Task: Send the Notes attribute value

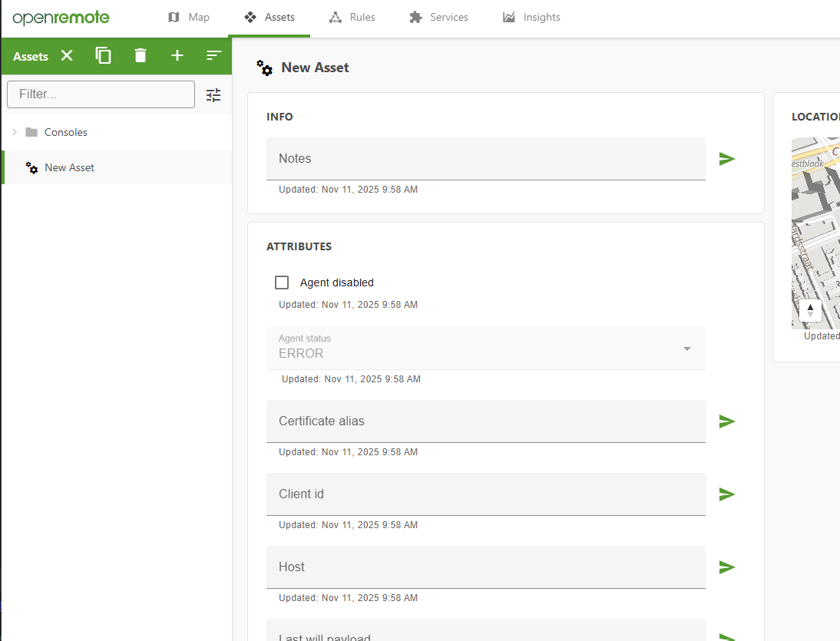Action: click(726, 159)
